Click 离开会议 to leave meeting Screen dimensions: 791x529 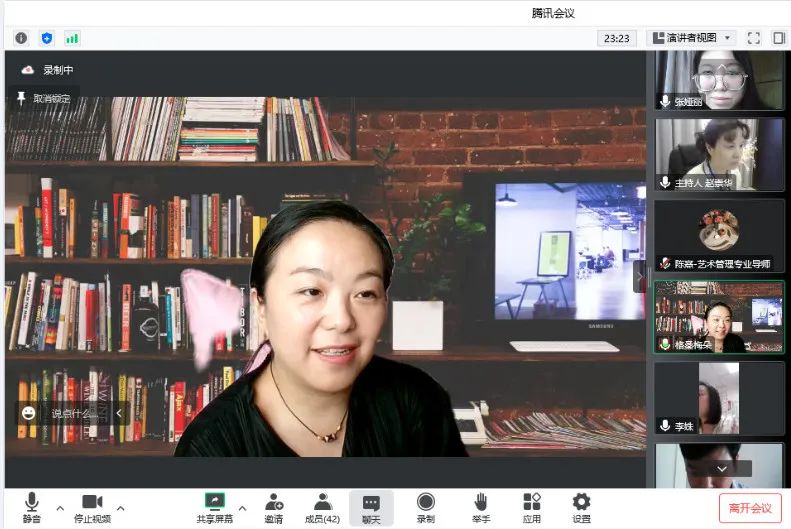[750, 508]
